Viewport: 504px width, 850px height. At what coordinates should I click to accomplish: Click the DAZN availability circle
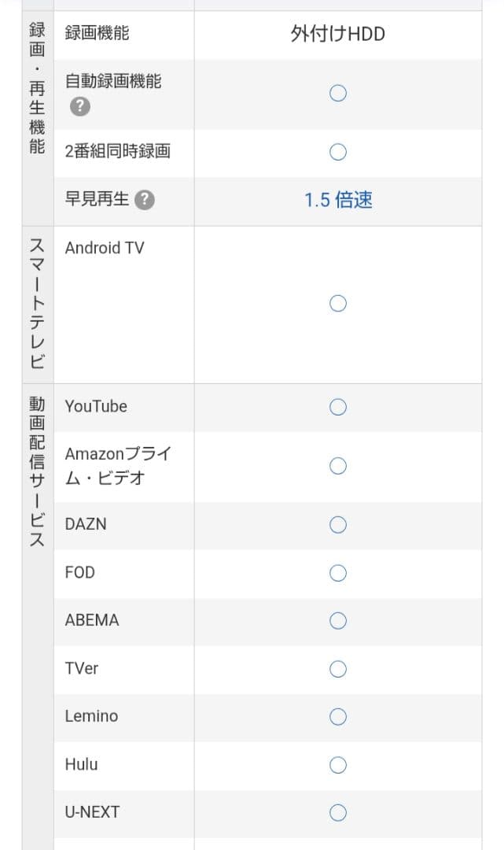click(337, 525)
